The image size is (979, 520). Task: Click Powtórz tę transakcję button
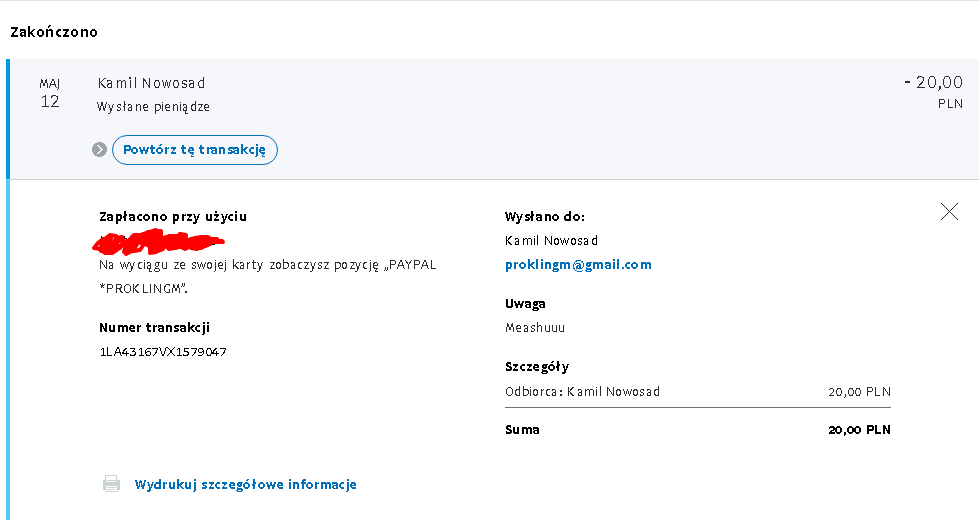point(195,150)
